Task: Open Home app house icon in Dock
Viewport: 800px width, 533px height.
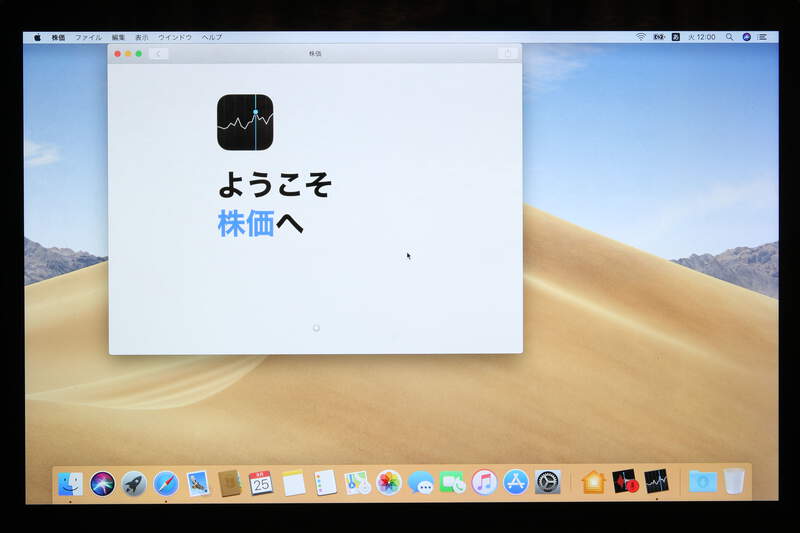Action: point(594,482)
